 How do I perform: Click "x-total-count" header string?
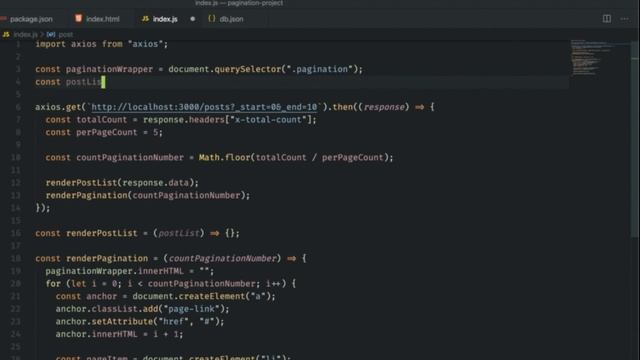[x=269, y=120]
